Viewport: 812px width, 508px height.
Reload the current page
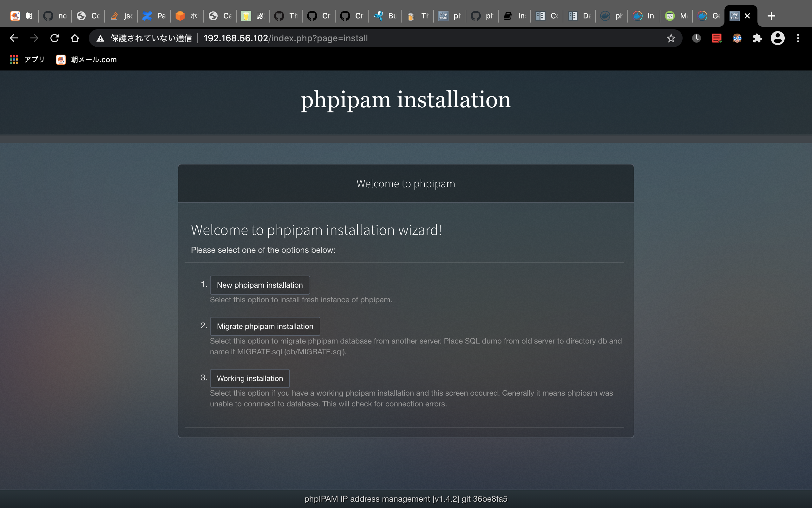click(x=54, y=38)
